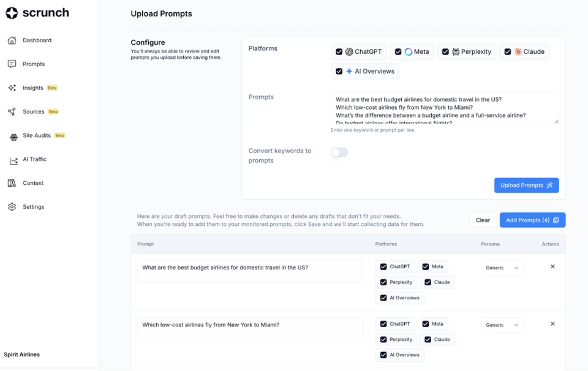Click the Actions column header
This screenshot has width=588, height=371.
pyautogui.click(x=550, y=244)
